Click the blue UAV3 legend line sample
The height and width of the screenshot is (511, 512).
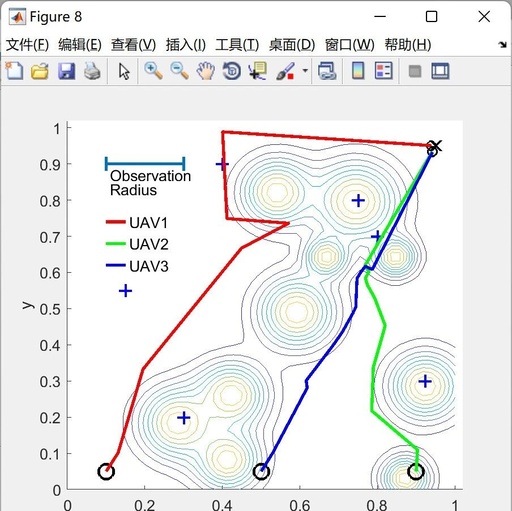(x=116, y=265)
